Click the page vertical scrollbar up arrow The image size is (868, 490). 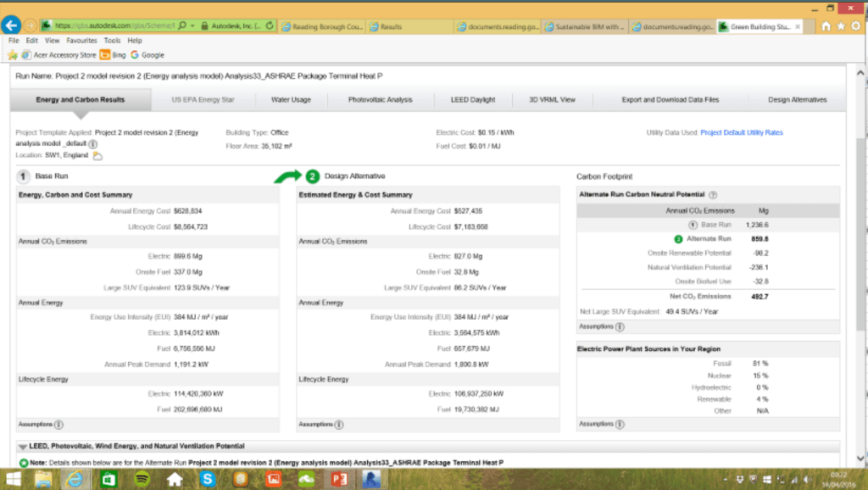(860, 73)
